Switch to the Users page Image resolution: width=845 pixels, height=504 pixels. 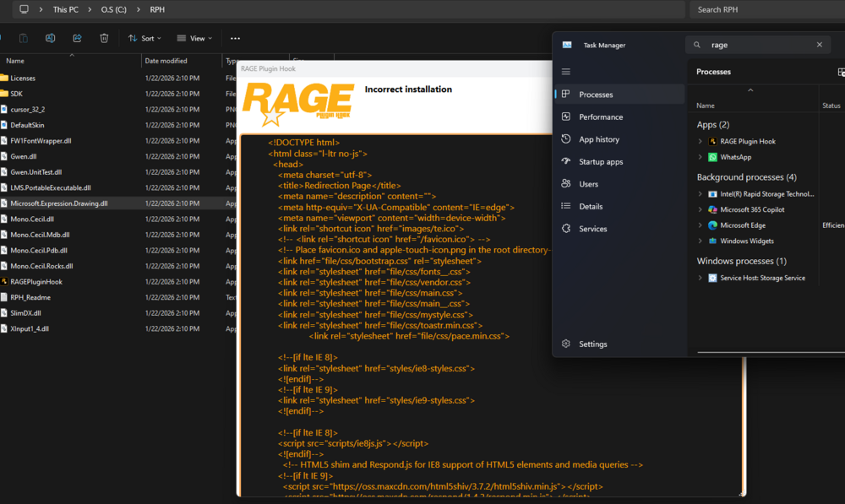[x=588, y=184]
